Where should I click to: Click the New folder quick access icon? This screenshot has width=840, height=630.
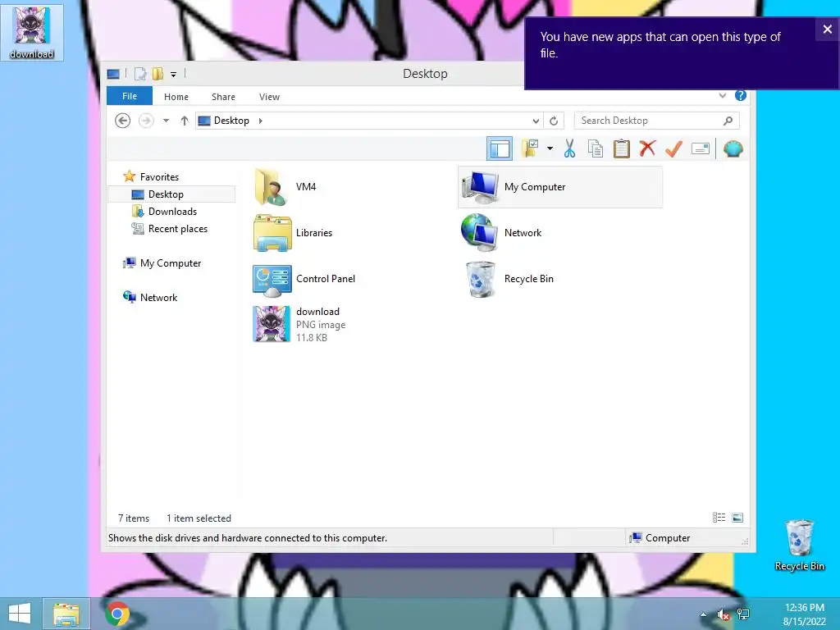click(x=158, y=74)
